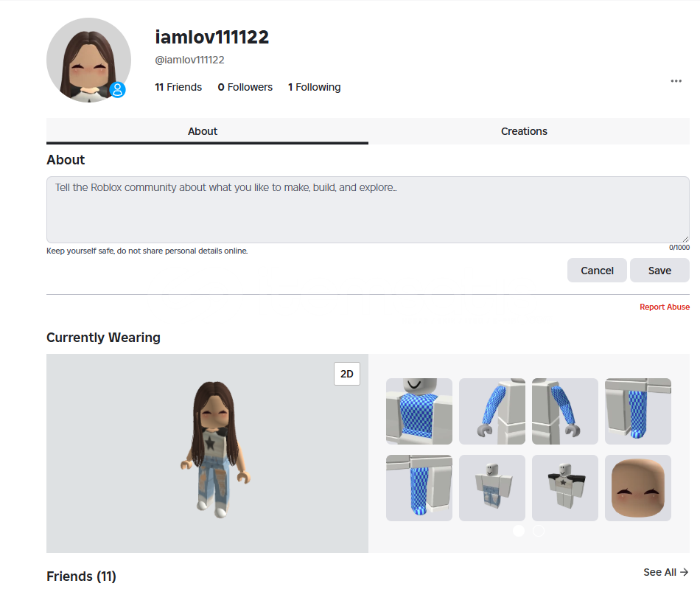Click the resize handle of About box
The width and height of the screenshot is (700, 592).
tap(685, 239)
